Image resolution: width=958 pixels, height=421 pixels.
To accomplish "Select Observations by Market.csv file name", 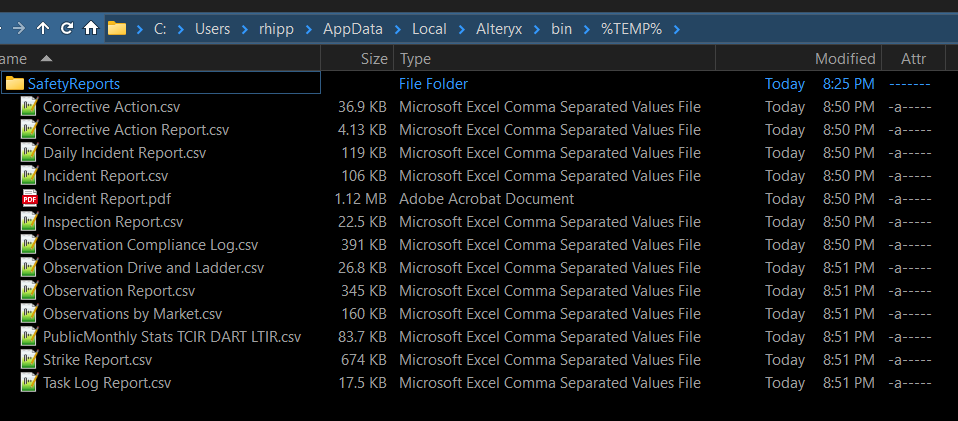I will pyautogui.click(x=133, y=314).
